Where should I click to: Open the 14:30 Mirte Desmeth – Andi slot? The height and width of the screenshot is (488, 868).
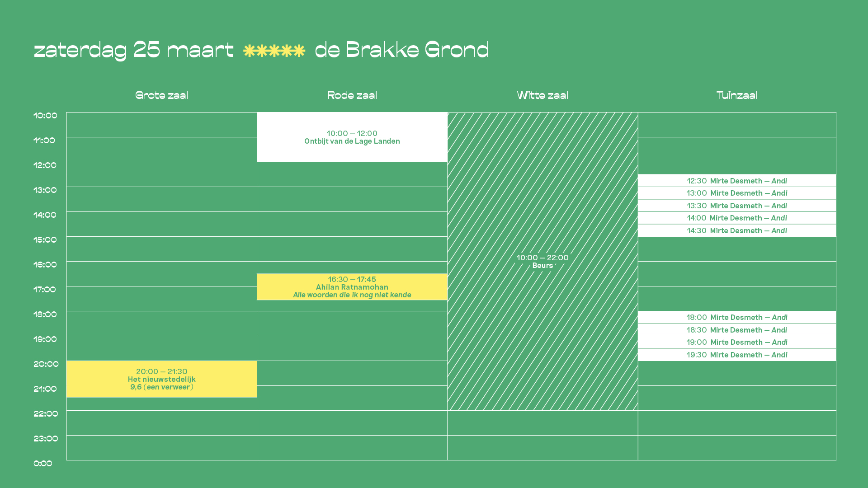[x=737, y=230]
